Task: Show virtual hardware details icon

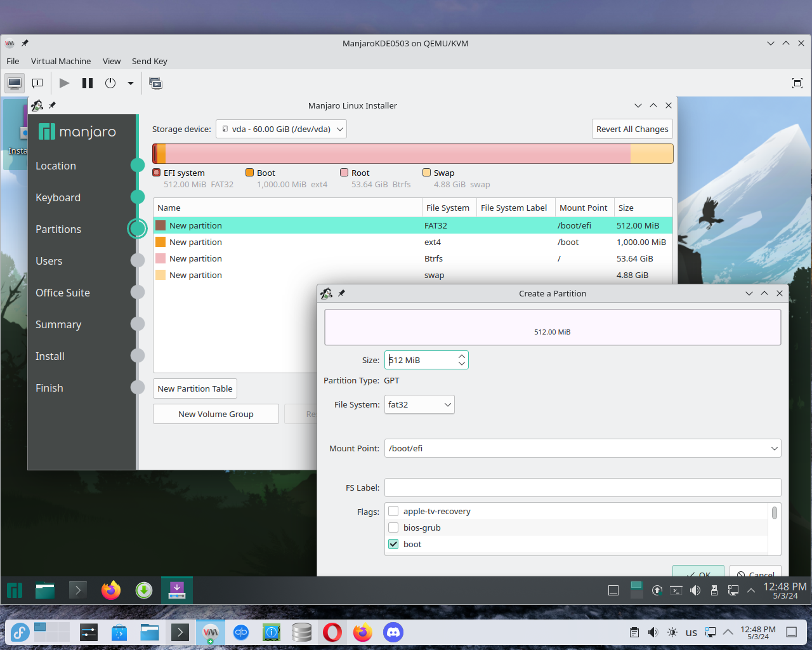Action: click(x=37, y=83)
